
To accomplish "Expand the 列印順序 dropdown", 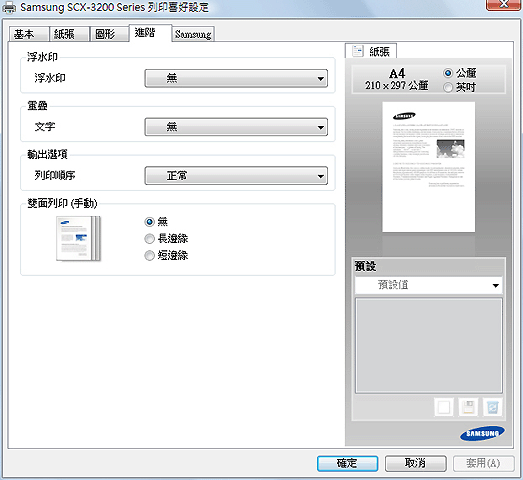I will pyautogui.click(x=236, y=175).
